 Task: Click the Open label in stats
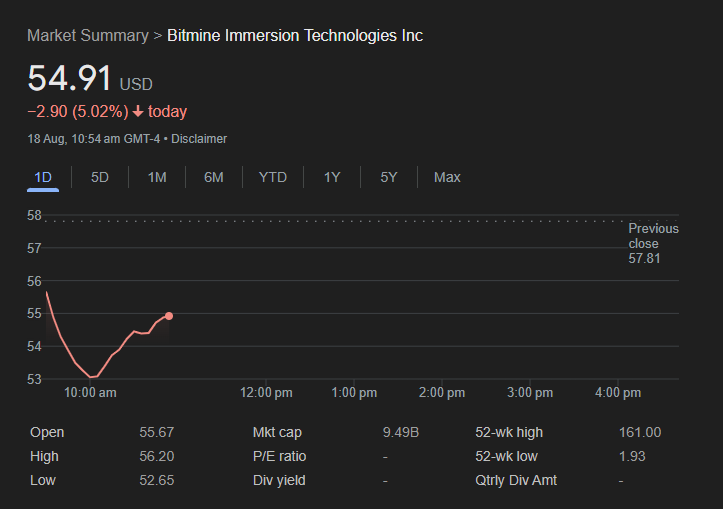(47, 432)
